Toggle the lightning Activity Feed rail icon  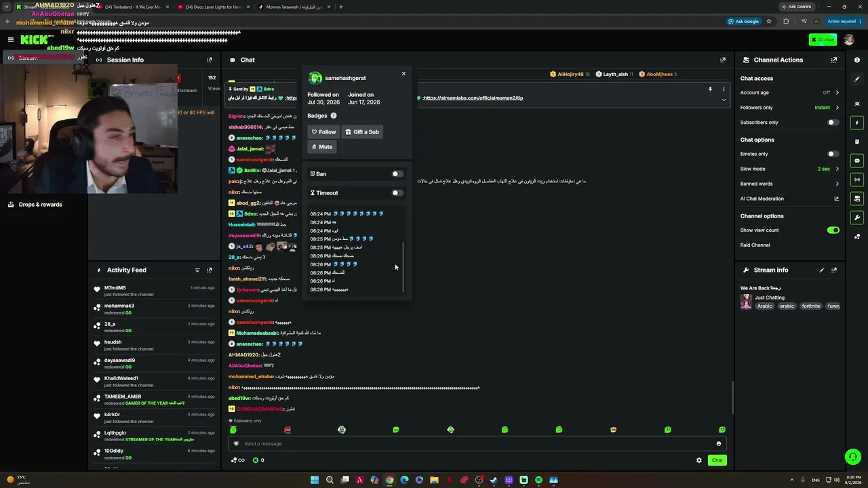857,123
